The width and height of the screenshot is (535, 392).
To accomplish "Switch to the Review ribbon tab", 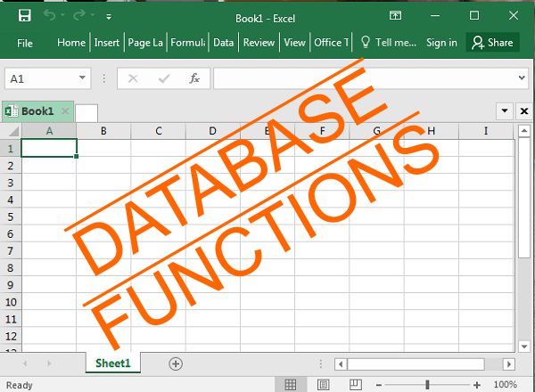I will tap(259, 43).
